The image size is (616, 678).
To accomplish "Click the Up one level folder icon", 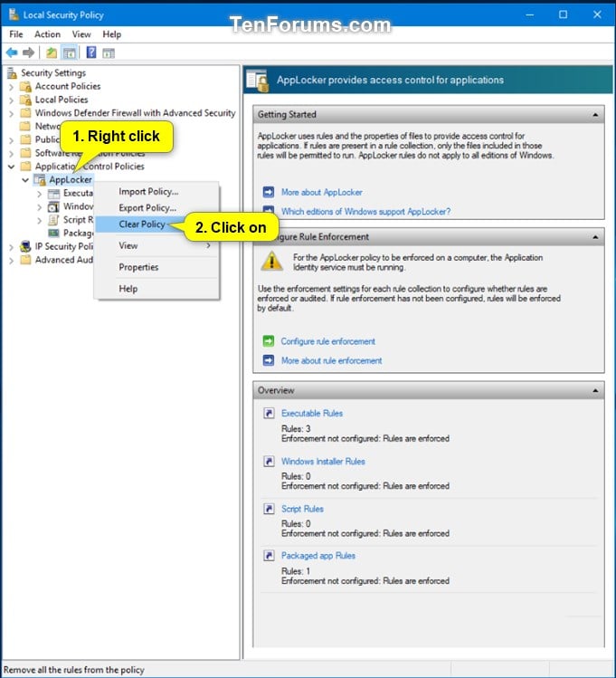I will (52, 53).
